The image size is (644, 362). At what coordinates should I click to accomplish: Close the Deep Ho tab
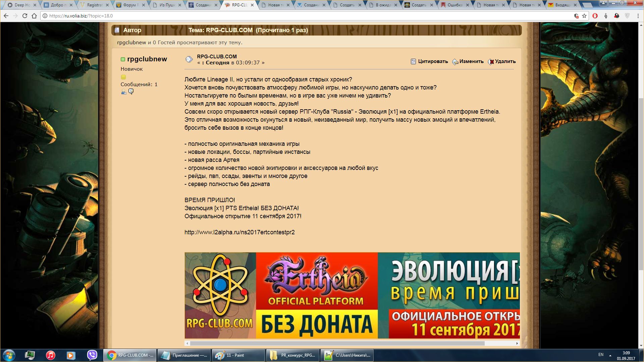(35, 5)
